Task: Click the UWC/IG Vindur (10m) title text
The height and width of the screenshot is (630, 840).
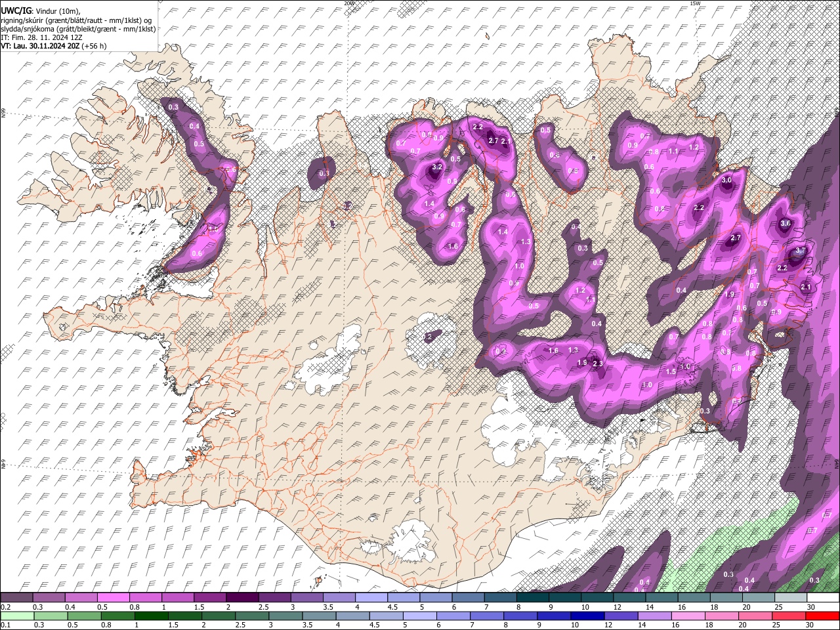Action: pos(41,10)
